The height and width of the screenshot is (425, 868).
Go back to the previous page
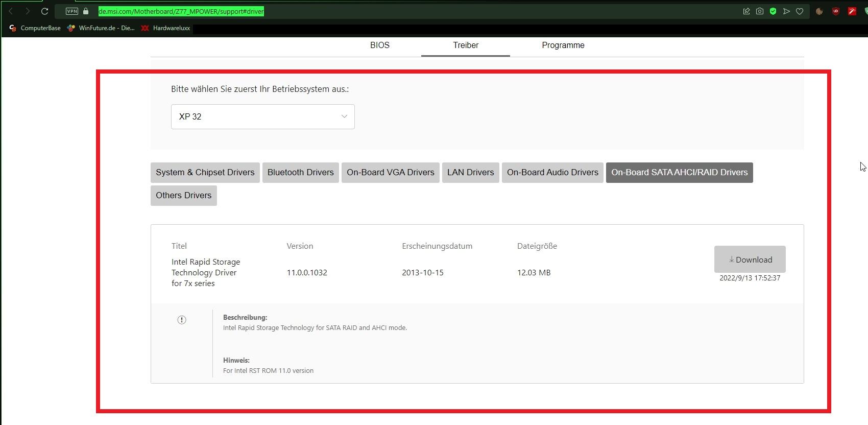(x=11, y=11)
